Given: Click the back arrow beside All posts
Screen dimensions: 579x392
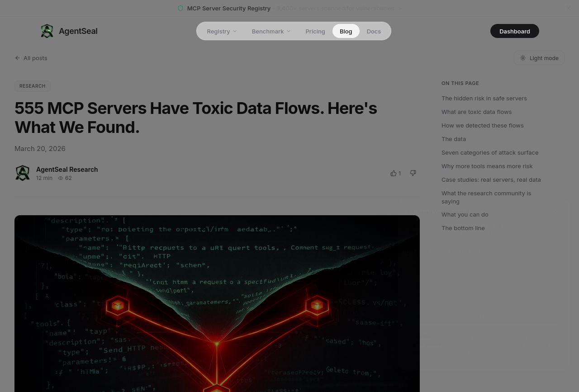Looking at the screenshot, I should tap(18, 58).
